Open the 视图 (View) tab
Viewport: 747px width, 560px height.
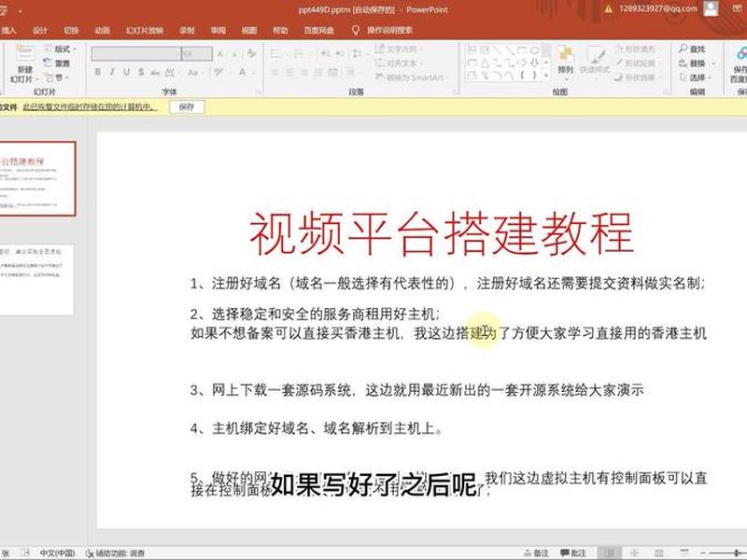coord(249,31)
